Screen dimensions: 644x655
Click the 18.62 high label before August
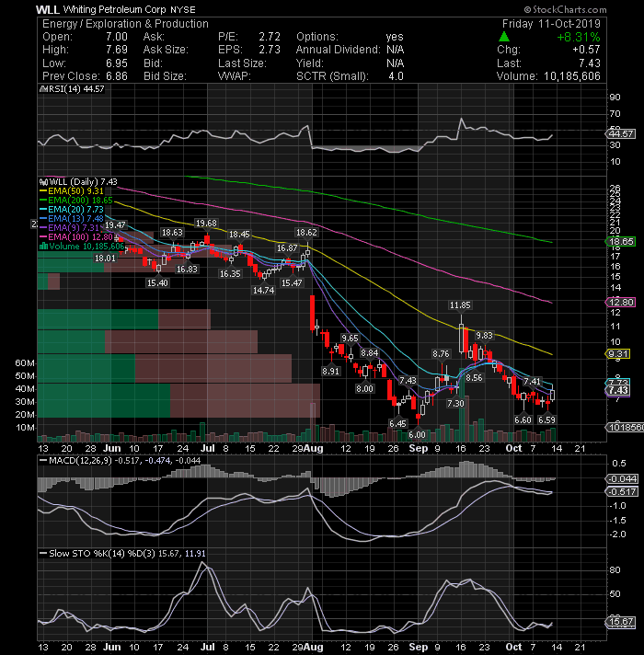306,232
